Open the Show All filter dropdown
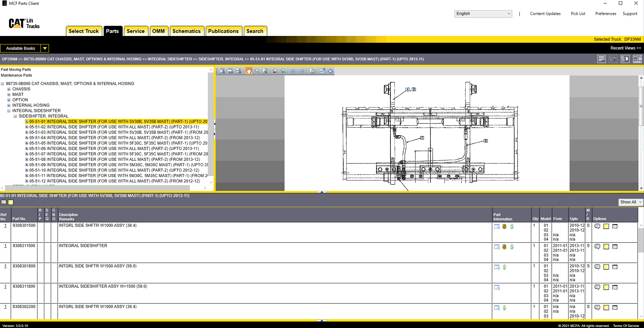 coord(630,202)
